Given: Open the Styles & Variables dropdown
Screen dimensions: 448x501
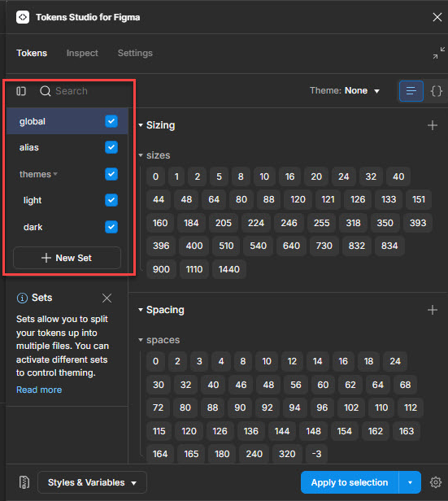Looking at the screenshot, I should [x=92, y=482].
